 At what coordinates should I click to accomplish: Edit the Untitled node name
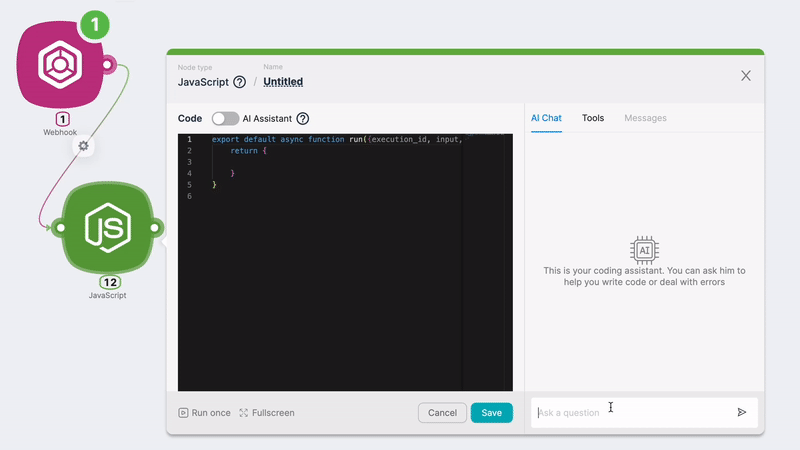(x=283, y=82)
